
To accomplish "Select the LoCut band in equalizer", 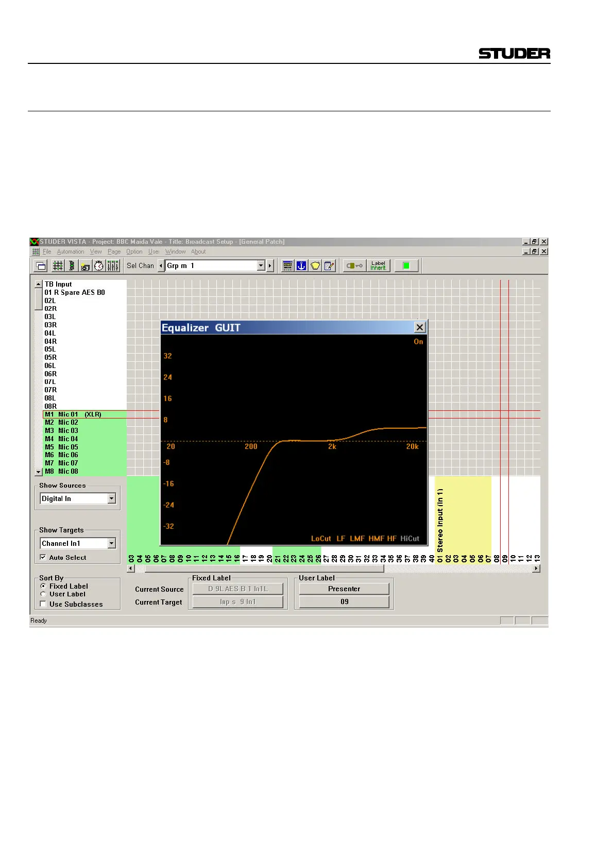I will click(321, 539).
